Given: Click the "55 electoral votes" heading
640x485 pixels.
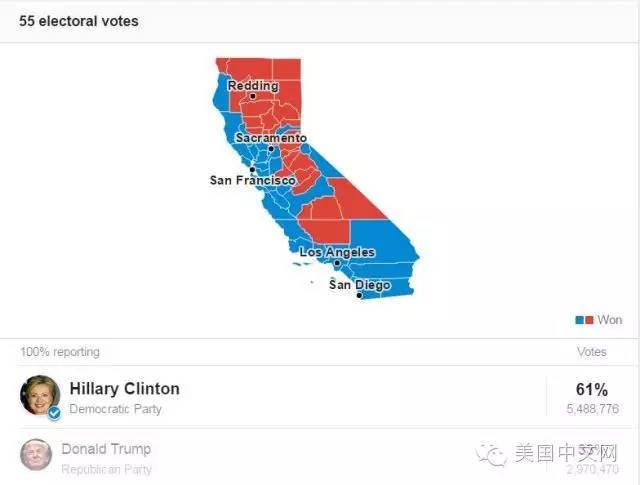Looking at the screenshot, I should point(79,21).
